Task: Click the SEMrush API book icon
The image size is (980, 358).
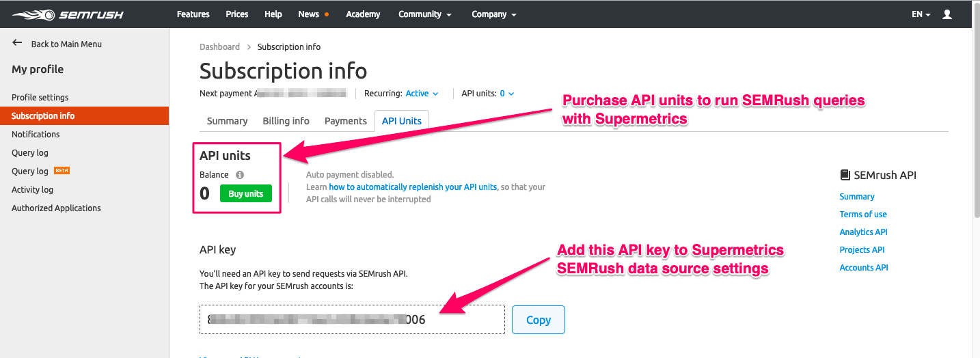Action: click(x=845, y=175)
